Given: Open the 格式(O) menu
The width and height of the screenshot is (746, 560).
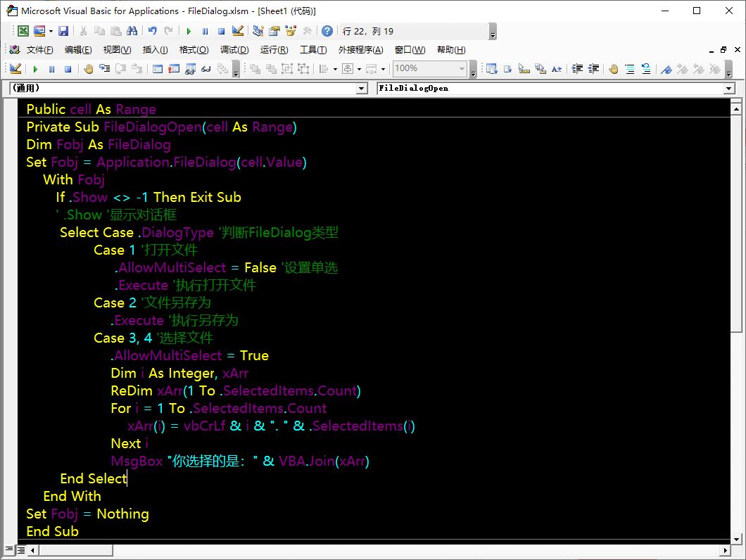Looking at the screenshot, I should [x=194, y=50].
